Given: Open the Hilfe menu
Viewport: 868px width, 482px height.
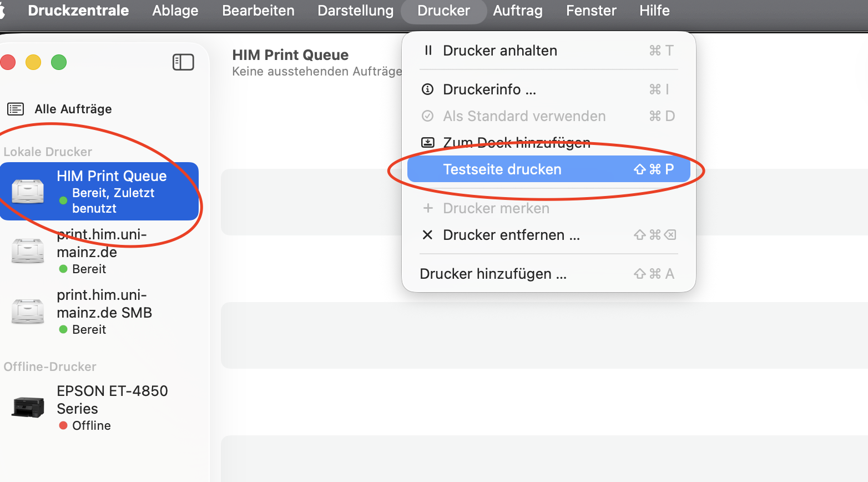Looking at the screenshot, I should [x=654, y=11].
